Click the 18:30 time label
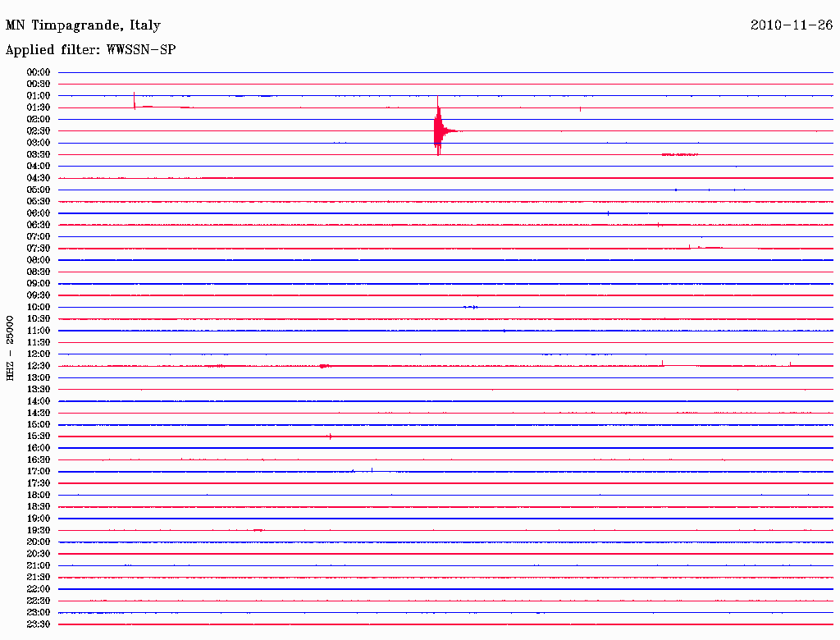 pos(38,506)
